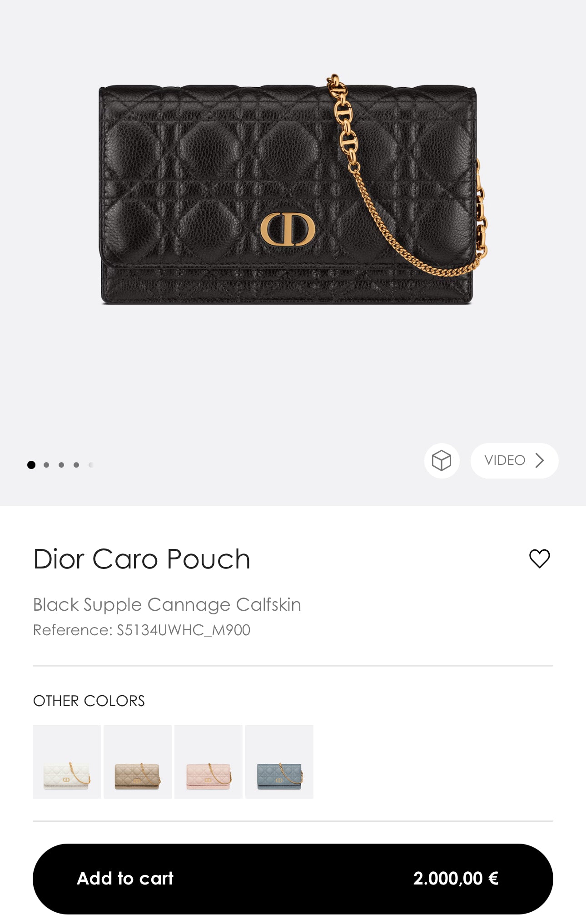Screen dimensions: 586x924
Task: Select the blue color variant
Action: [279, 762]
